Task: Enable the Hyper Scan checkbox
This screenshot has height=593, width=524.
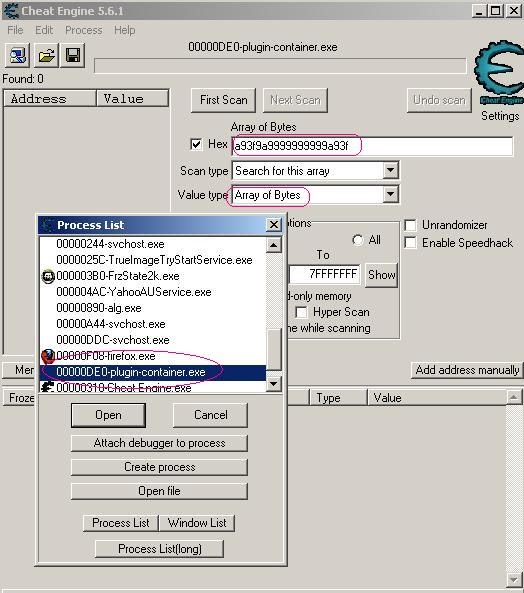Action: tap(301, 312)
